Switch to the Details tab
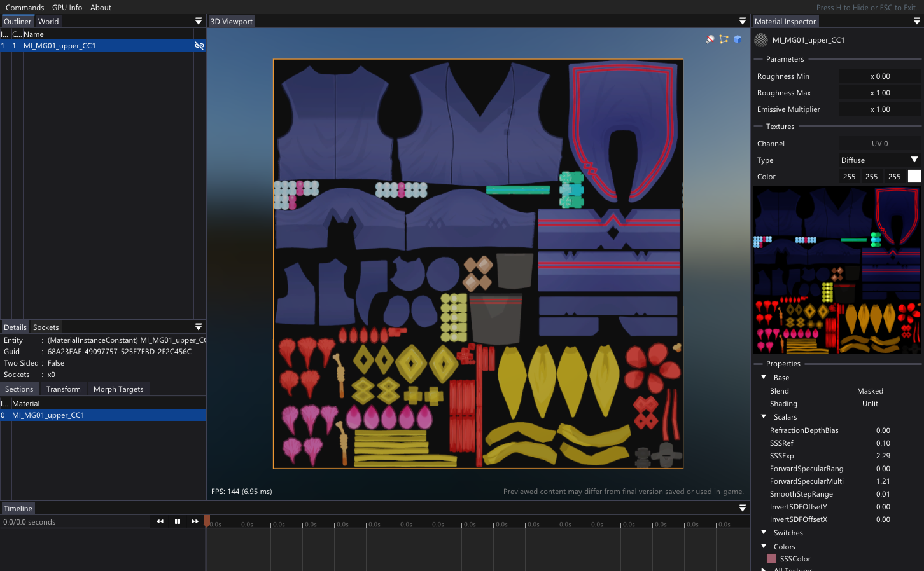 coord(15,327)
